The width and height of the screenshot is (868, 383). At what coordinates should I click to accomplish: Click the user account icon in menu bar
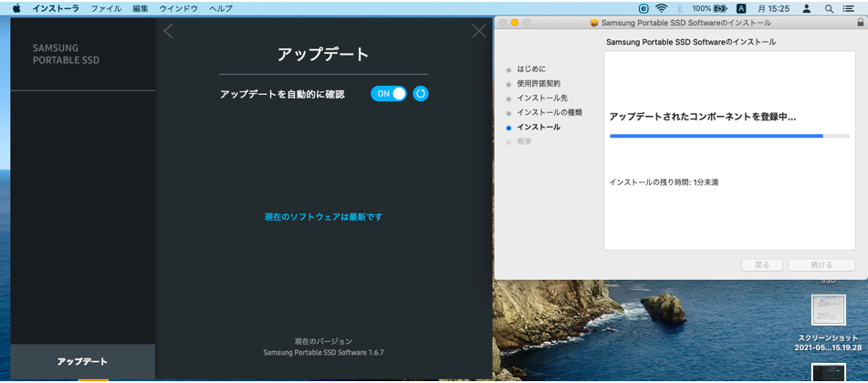[807, 8]
